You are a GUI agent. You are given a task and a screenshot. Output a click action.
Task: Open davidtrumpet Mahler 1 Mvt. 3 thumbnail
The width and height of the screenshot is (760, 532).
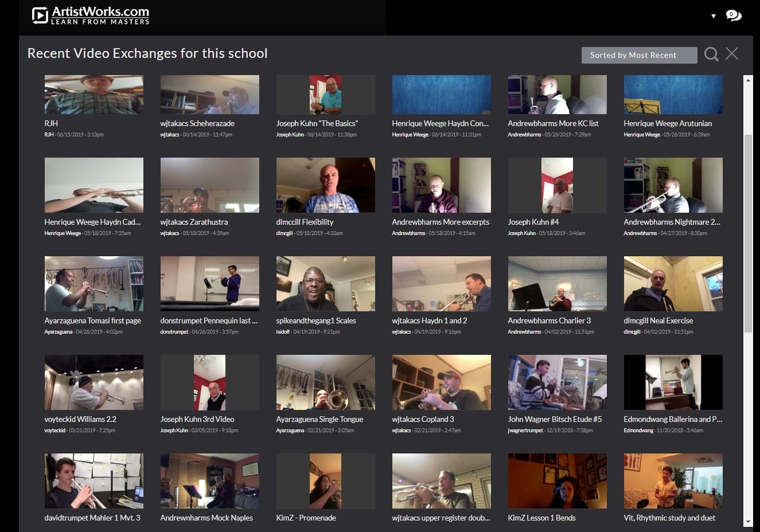tap(94, 481)
